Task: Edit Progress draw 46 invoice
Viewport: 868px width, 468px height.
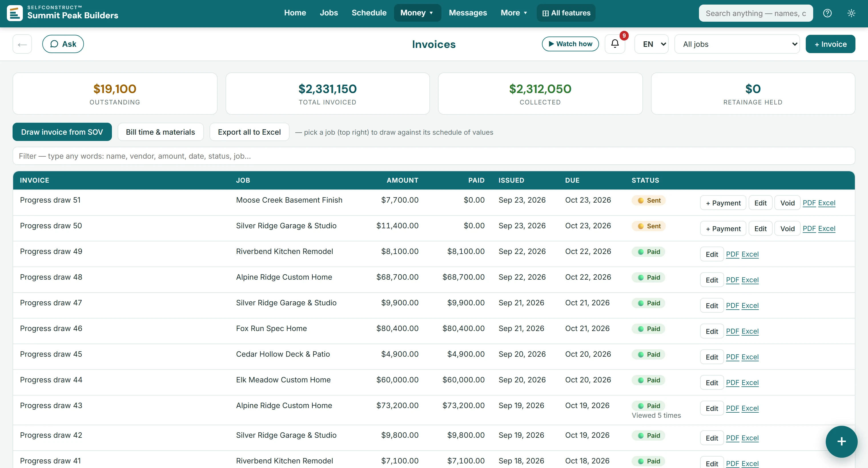Action: [712, 331]
